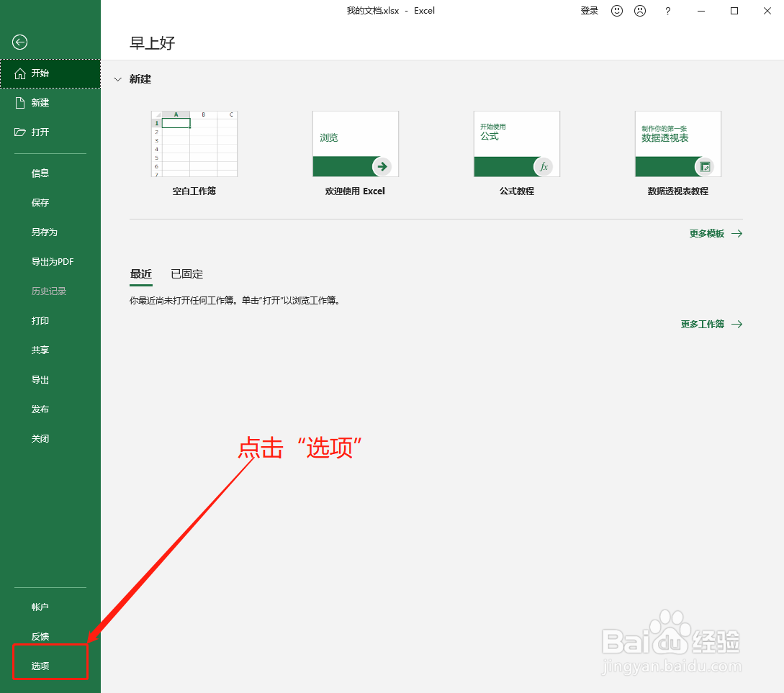Click the 登录 sign-in button
Viewport: 784px width, 693px height.
(590, 11)
